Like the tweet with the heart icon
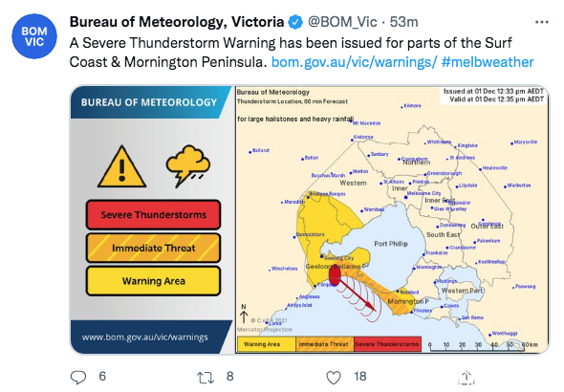Screen dimensions: 564x392 [x=334, y=378]
